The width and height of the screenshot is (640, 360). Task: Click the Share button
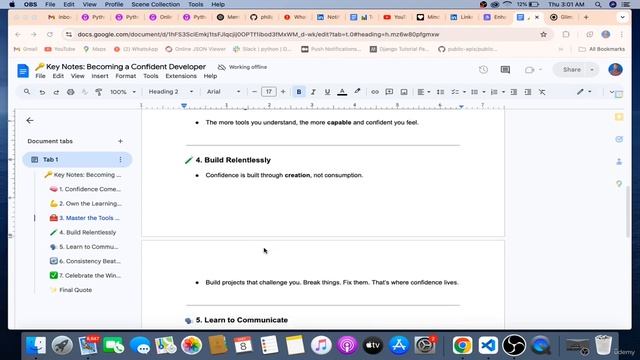(571, 70)
